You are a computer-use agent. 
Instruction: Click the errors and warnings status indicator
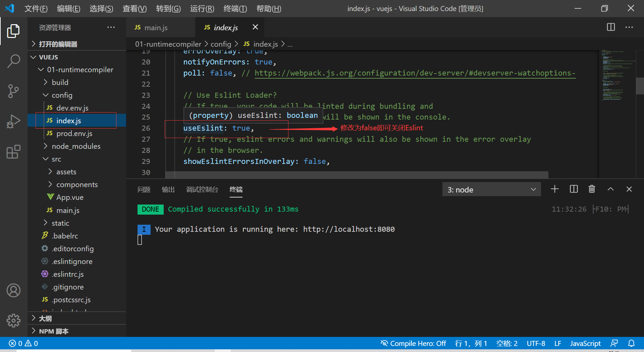[x=23, y=343]
